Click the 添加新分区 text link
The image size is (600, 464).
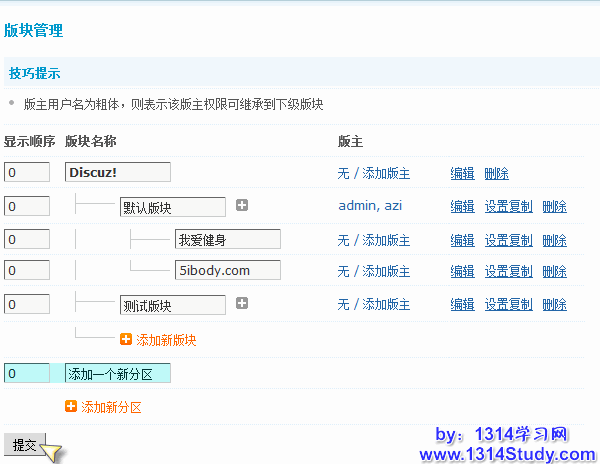coord(111,407)
